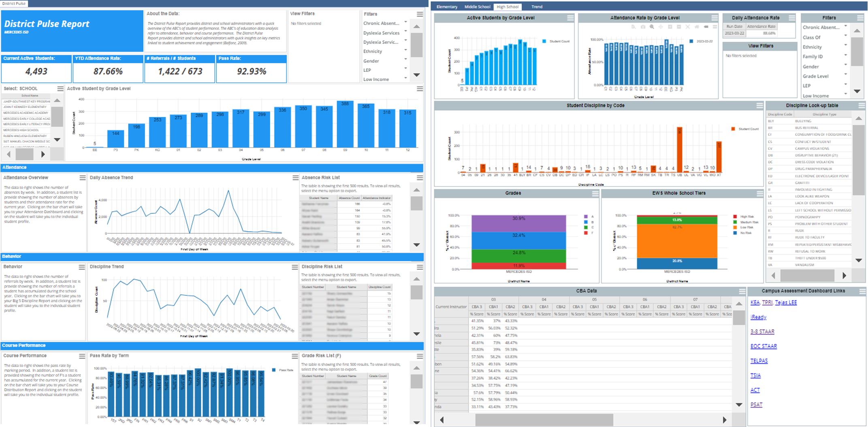This screenshot has height=427, width=868.
Task: Open Campus Assessment Dashboard Links menu icon
Action: click(862, 291)
